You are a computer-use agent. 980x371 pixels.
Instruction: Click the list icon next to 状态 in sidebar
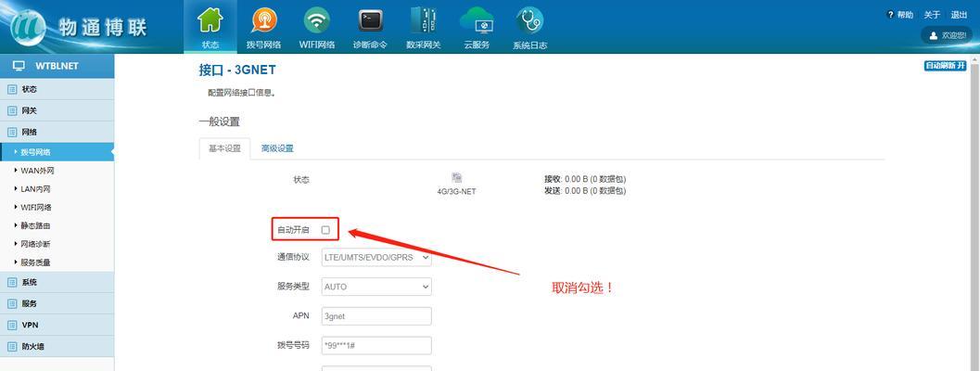point(12,89)
